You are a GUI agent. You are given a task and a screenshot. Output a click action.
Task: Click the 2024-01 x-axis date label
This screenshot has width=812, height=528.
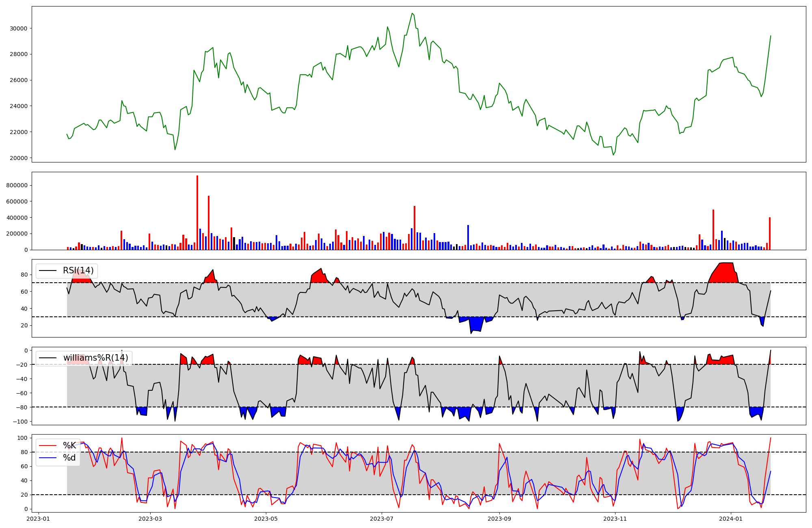tap(731, 518)
